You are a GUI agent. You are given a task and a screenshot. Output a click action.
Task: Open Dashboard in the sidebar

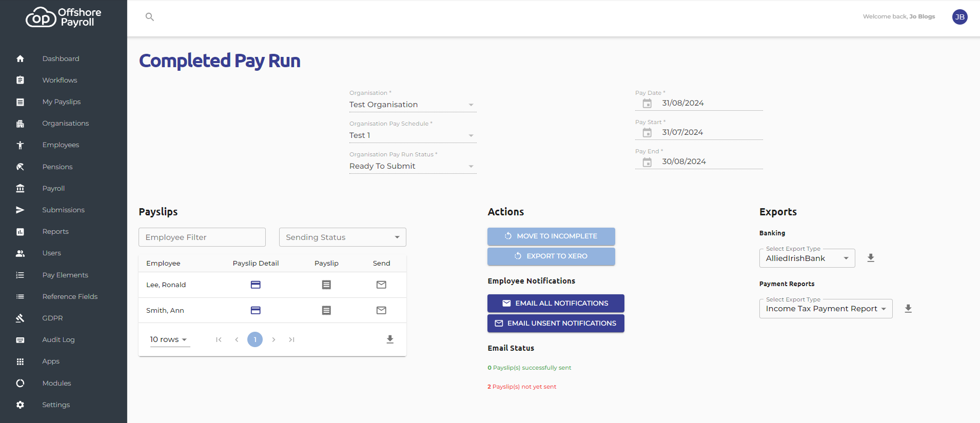pos(61,58)
